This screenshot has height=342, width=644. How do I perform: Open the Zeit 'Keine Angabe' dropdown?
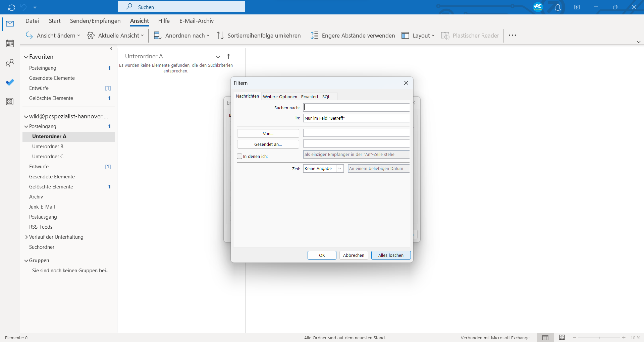tap(339, 169)
